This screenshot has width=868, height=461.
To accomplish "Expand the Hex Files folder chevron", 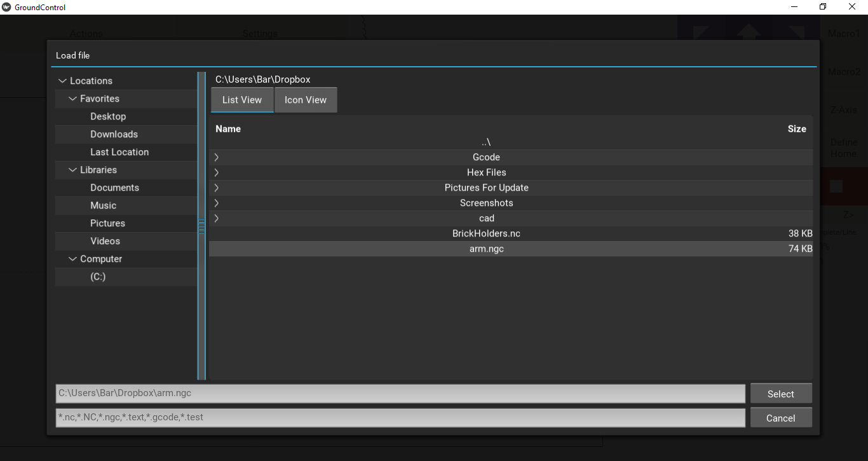I will coord(216,172).
